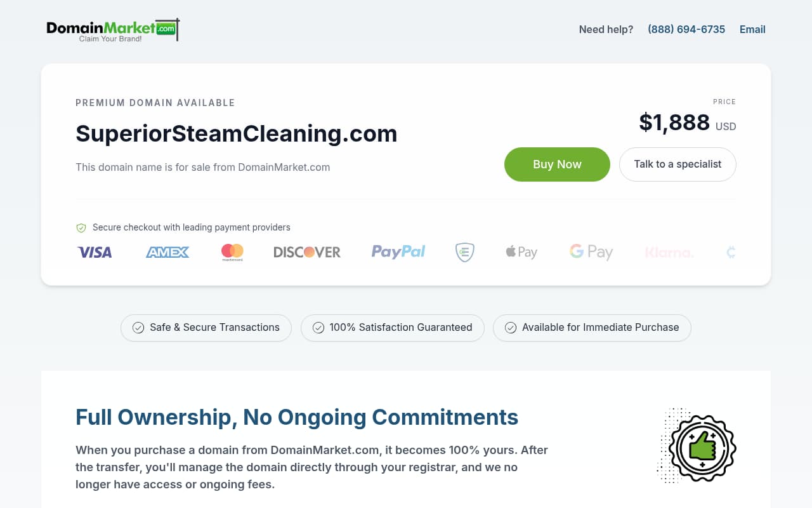Click the 100% Satisfaction Guaranteed badge
The height and width of the screenshot is (508, 812).
[392, 328]
